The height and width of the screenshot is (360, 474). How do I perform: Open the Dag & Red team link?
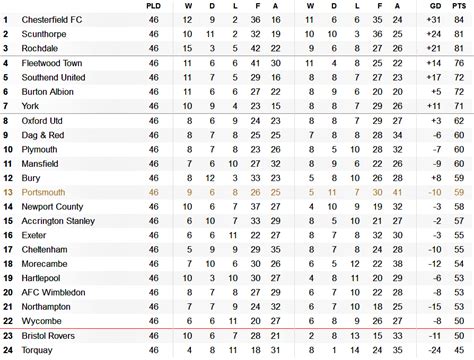43,135
